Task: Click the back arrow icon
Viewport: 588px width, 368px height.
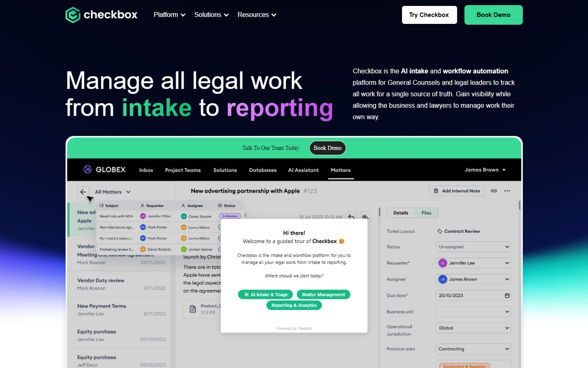Action: tap(83, 192)
